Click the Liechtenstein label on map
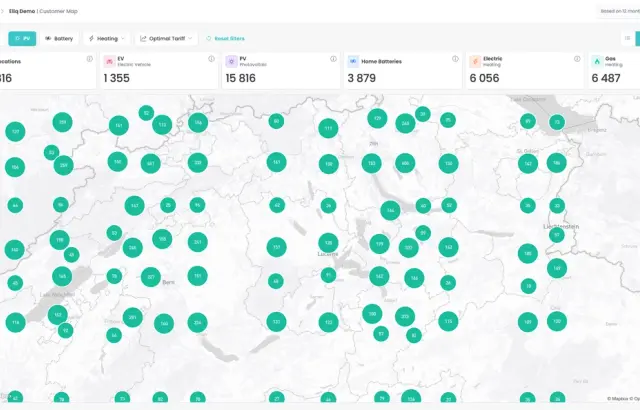Screen dimensions: 640x410 pyautogui.click(x=561, y=226)
